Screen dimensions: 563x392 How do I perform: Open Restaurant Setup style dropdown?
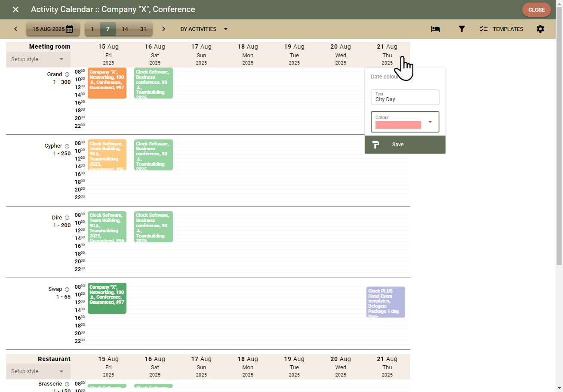38,371
